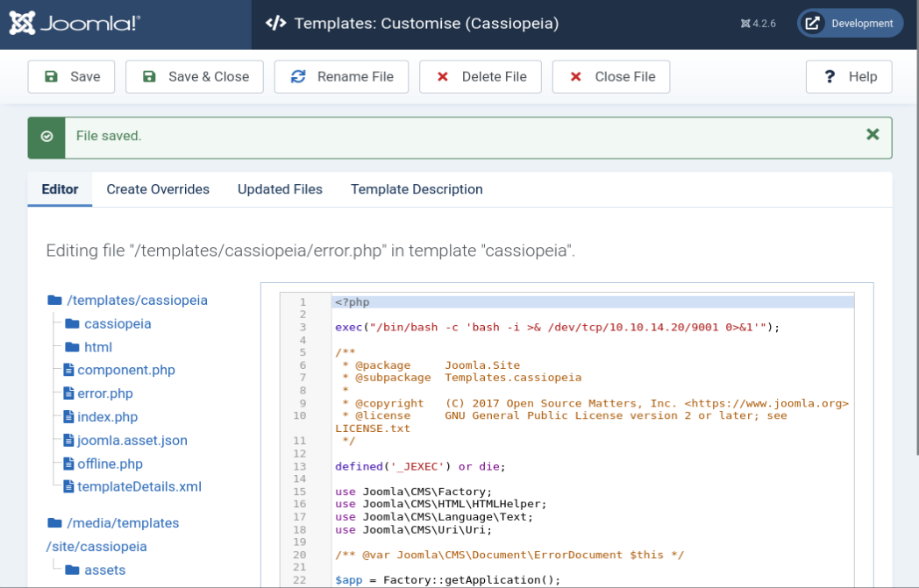Click the file icon next to templateDetails.xml
The height and width of the screenshot is (588, 919).
[x=68, y=486]
